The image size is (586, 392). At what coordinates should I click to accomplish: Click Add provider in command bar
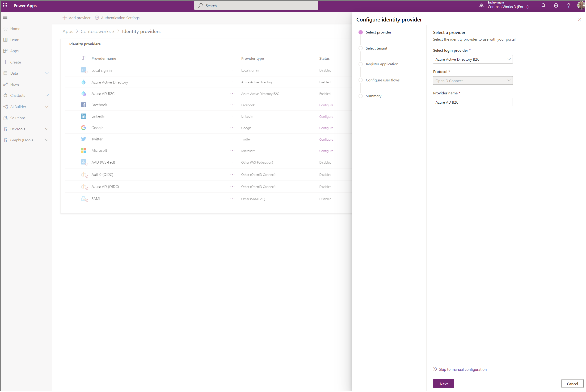pyautogui.click(x=76, y=18)
